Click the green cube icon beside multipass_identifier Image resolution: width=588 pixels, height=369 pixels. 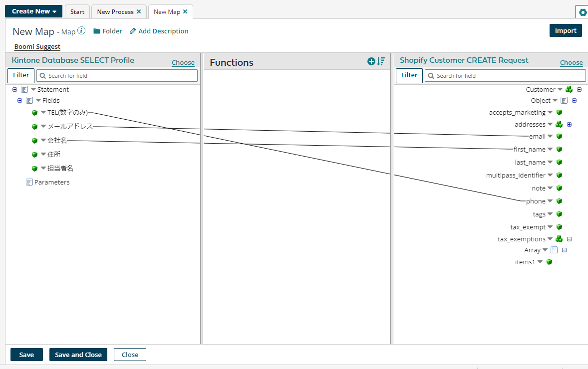[x=559, y=176]
